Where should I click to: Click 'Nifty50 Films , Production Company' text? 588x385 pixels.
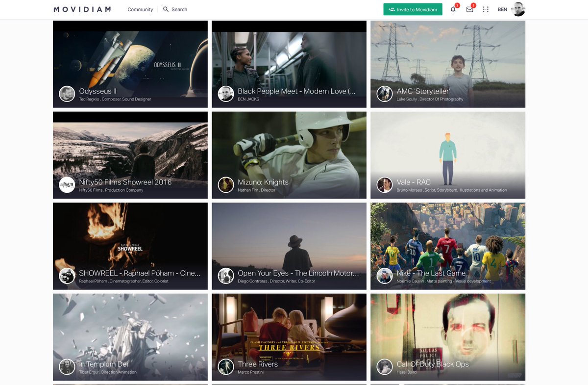(111, 190)
